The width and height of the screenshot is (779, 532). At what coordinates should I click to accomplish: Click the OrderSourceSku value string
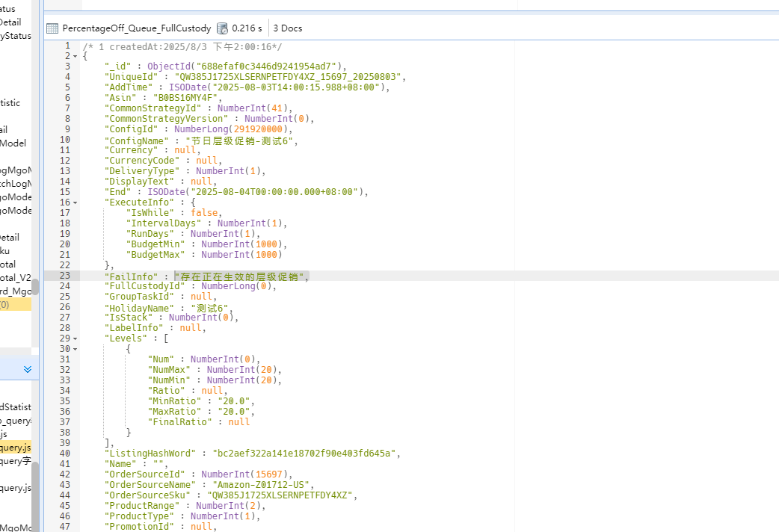pyautogui.click(x=280, y=495)
